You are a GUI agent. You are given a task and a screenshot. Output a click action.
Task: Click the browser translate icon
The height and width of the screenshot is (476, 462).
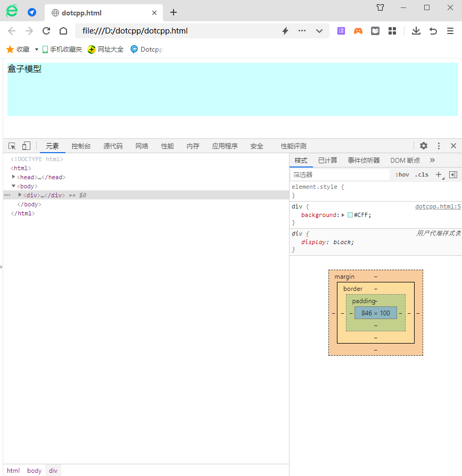(x=341, y=31)
